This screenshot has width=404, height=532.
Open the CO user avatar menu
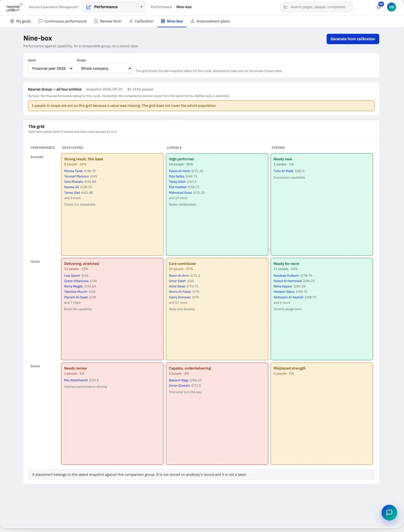[391, 7]
